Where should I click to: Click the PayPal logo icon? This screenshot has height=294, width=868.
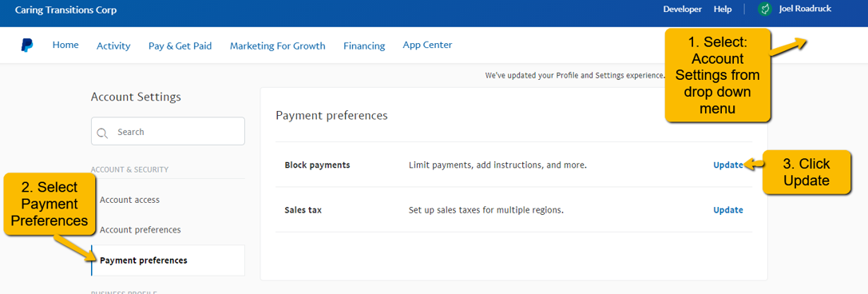pos(27,46)
